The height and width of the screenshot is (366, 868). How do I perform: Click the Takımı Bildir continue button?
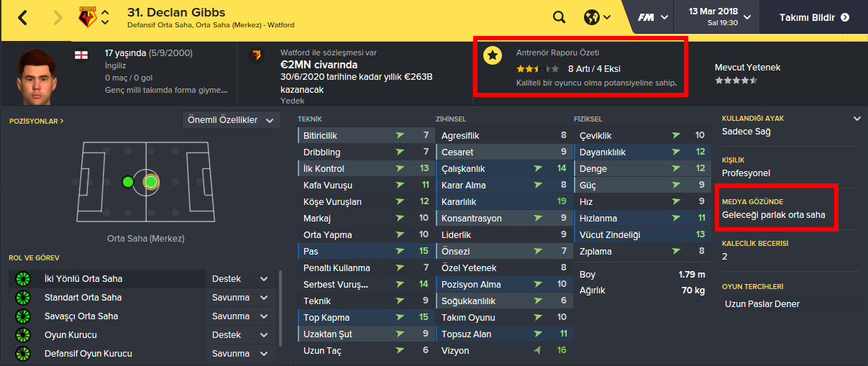(814, 17)
